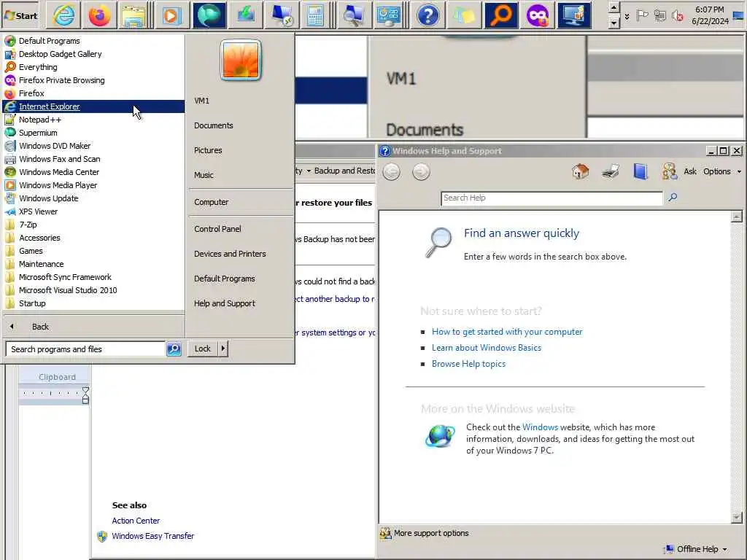Launch Firefox from the taskbar
This screenshot has width=747, height=560.
pyautogui.click(x=99, y=15)
